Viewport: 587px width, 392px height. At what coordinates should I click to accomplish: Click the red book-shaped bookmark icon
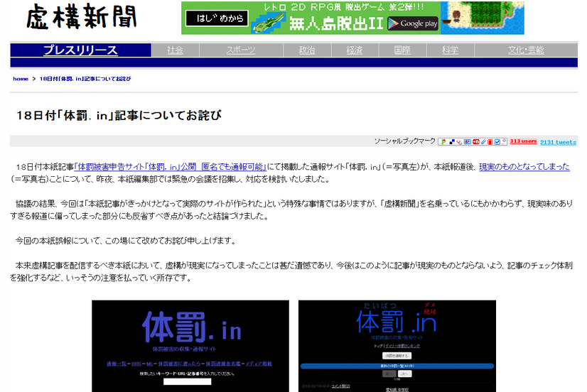[490, 142]
